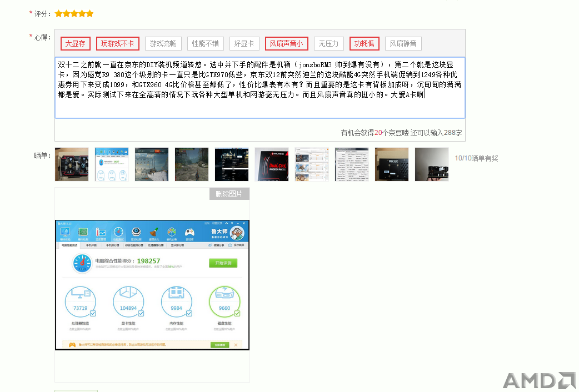Image resolution: width=579 pixels, height=392 pixels.
Task: Deselect the 风扇声音小 tag
Action: click(287, 43)
